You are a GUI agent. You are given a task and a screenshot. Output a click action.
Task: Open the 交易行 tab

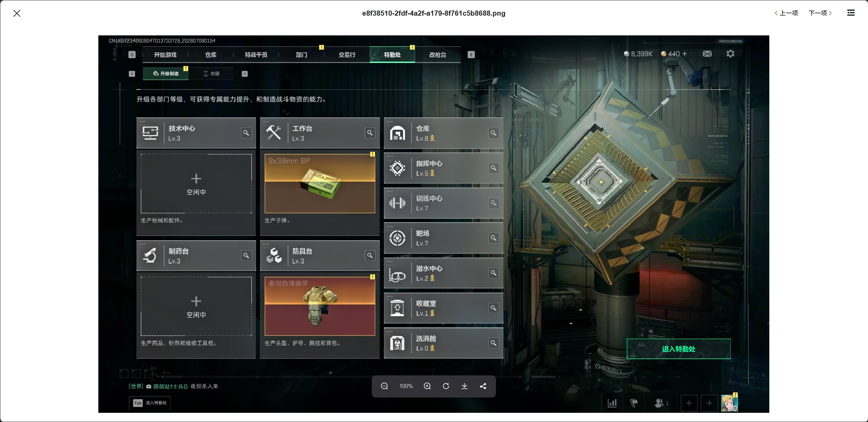[x=347, y=55]
